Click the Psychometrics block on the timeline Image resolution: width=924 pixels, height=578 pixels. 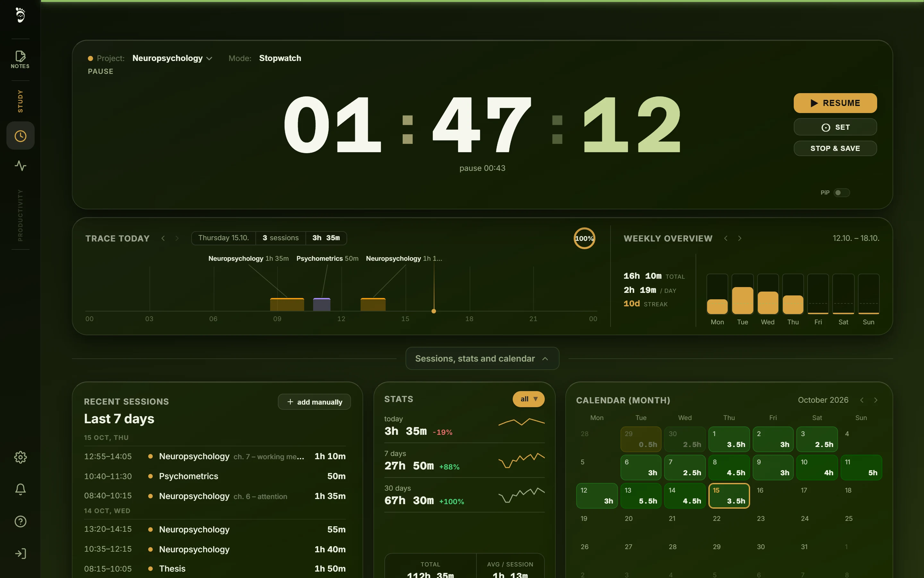pos(321,304)
